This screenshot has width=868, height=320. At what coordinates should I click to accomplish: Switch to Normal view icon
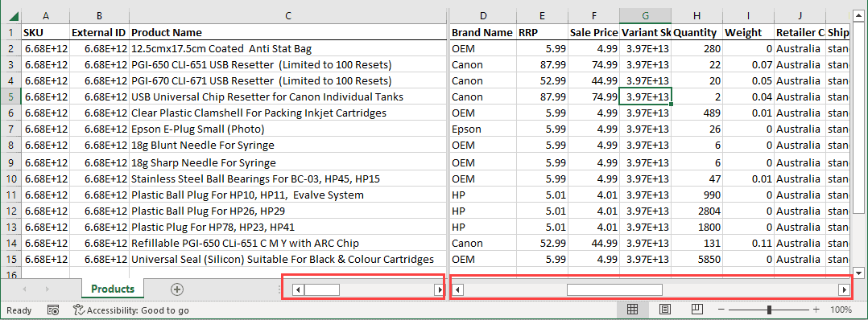pos(633,310)
